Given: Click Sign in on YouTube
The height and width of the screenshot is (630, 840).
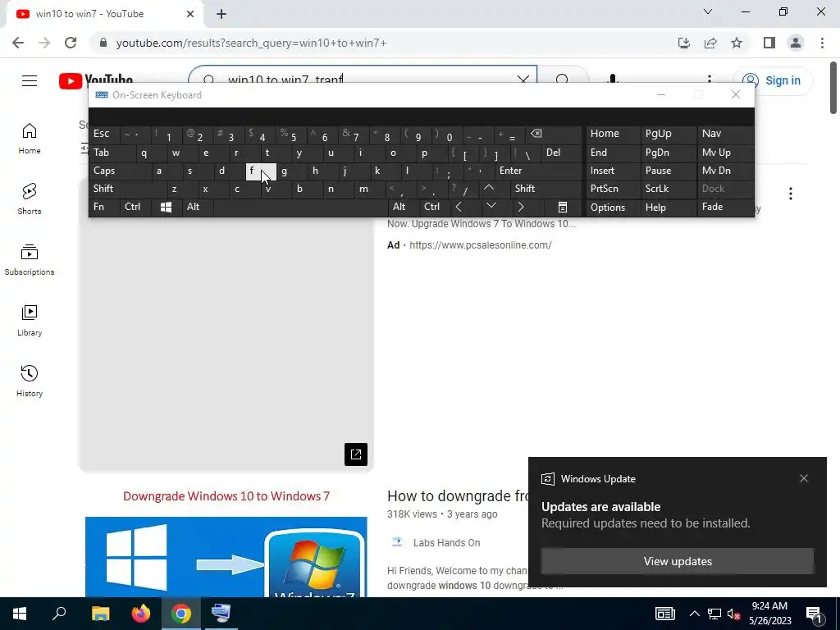Looking at the screenshot, I should point(773,80).
